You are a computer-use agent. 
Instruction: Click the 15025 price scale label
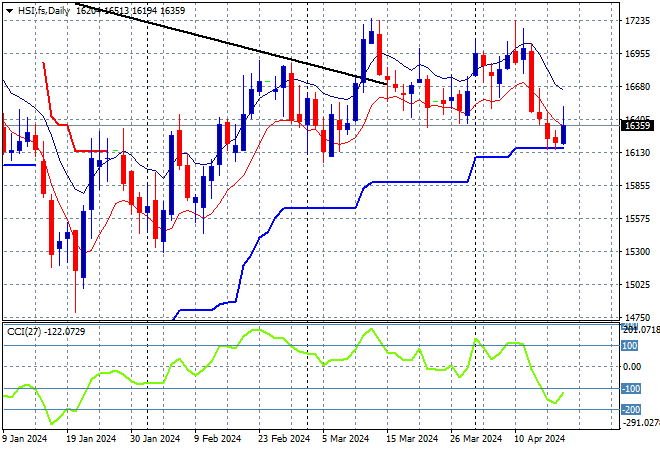[637, 285]
